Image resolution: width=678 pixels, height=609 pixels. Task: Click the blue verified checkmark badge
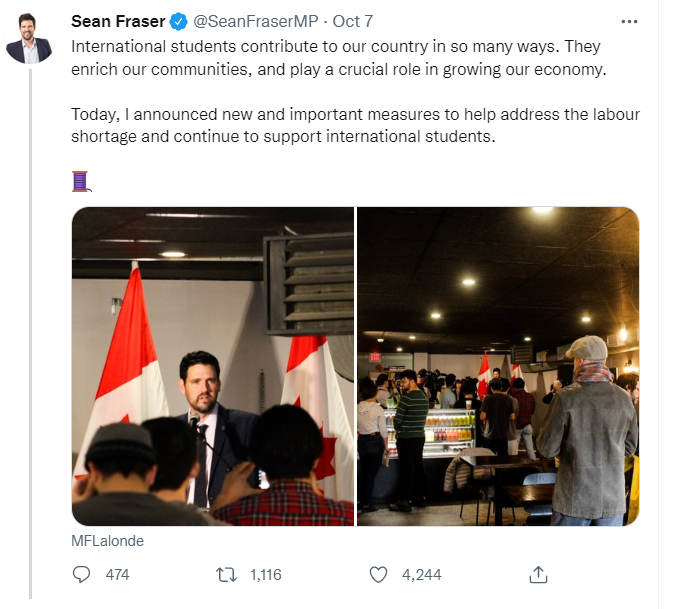pos(178,21)
